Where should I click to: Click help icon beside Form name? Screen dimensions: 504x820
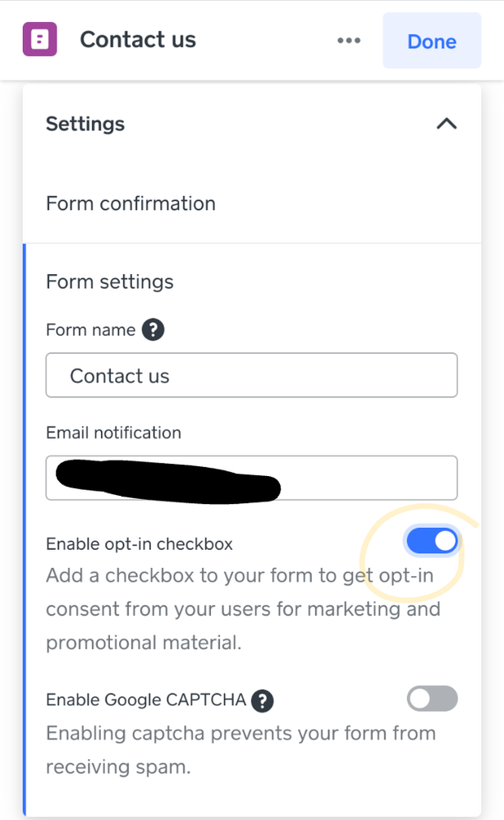153,330
